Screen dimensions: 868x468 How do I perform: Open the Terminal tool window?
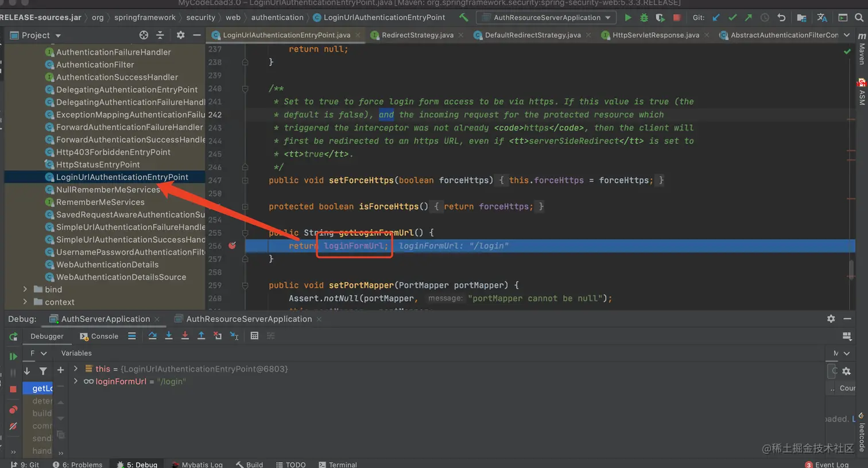(338, 465)
